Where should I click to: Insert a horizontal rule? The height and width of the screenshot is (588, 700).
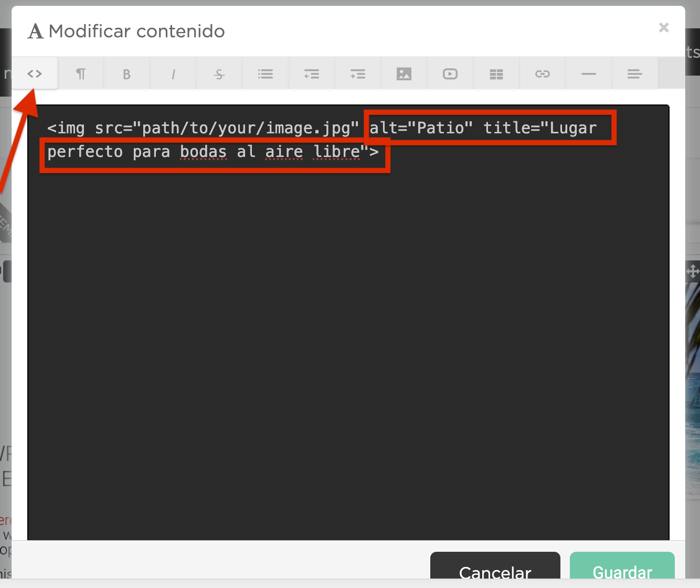tap(588, 73)
